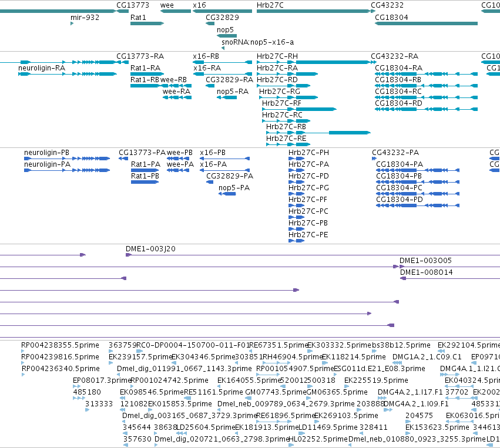500x448 pixels.
Task: Select the EK164055.5prime EST label
Action: [249, 380]
